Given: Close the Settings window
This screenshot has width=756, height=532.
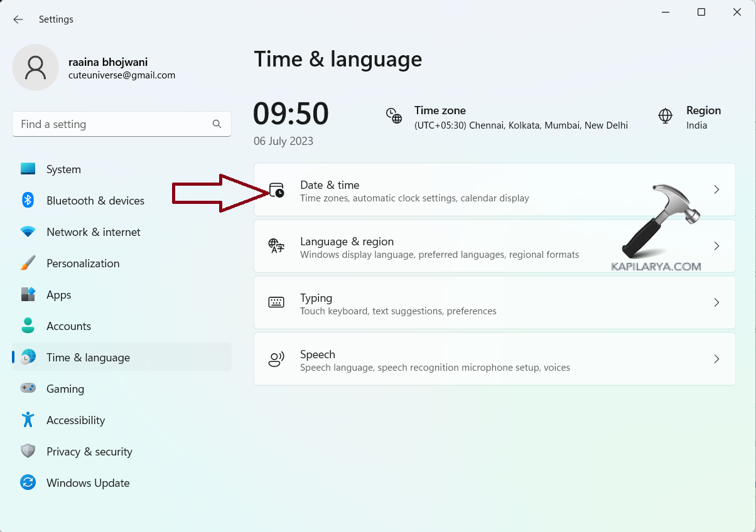Looking at the screenshot, I should click(x=738, y=12).
